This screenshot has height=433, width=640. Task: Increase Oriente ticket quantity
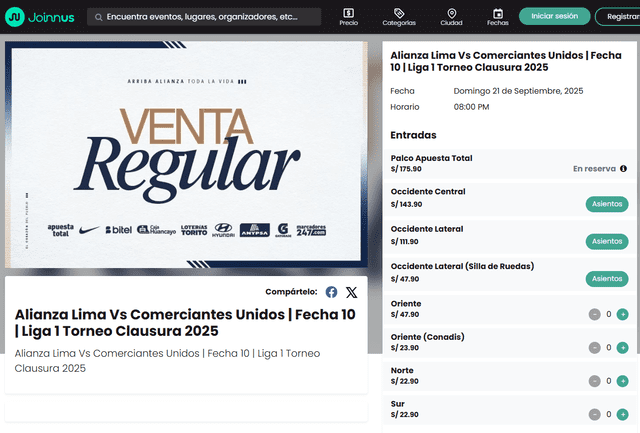click(622, 314)
